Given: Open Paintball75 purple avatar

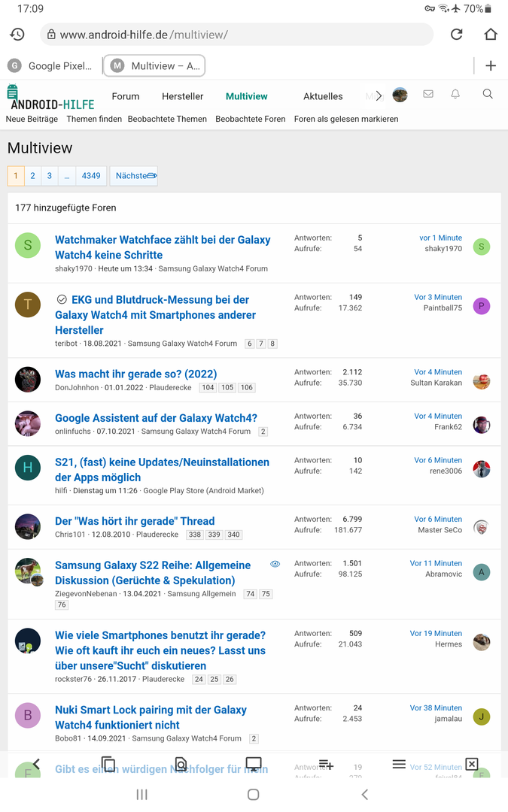Looking at the screenshot, I should (x=482, y=305).
